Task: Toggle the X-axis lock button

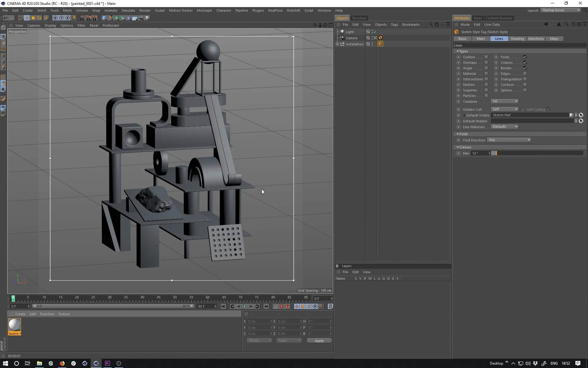Action: click(55, 18)
